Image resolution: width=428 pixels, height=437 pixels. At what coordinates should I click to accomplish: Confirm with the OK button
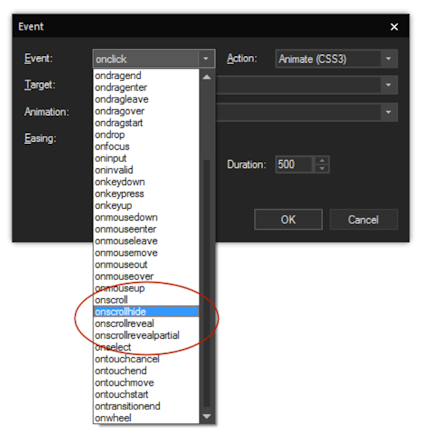pyautogui.click(x=288, y=220)
